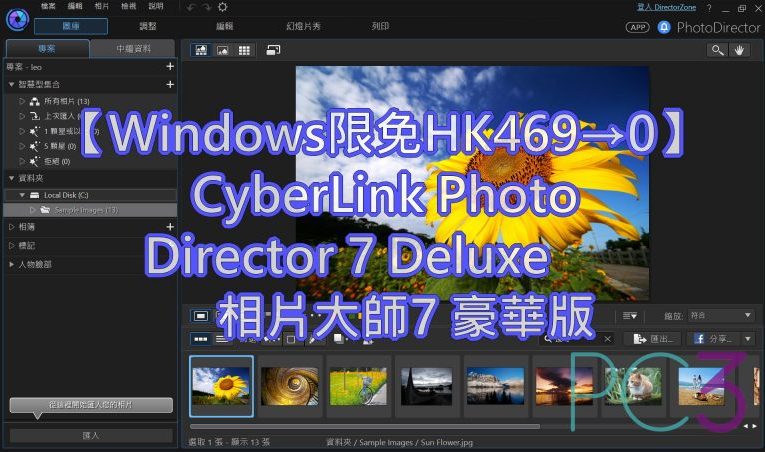Select the dark mountain lake thumbnail
Image resolution: width=765 pixels, height=452 pixels.
coord(426,386)
